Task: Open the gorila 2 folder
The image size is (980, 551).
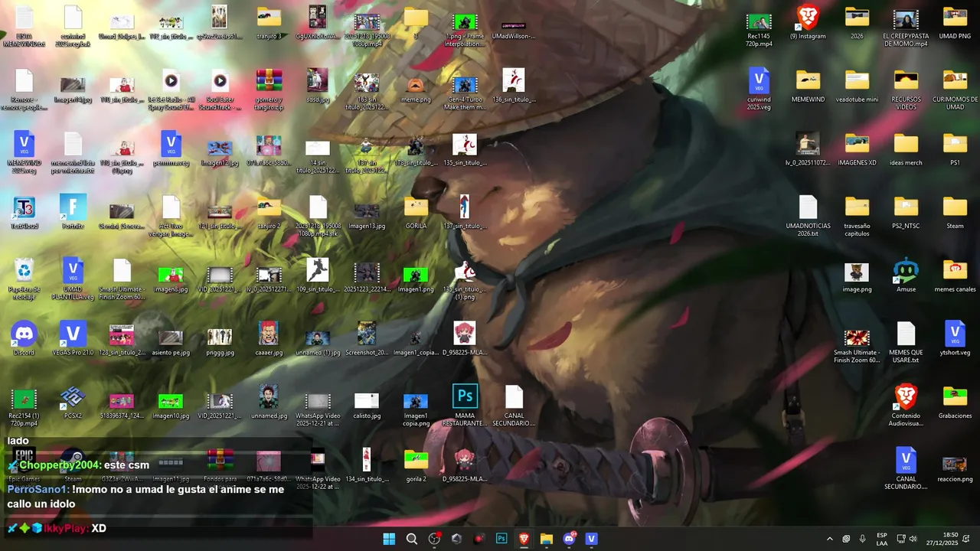Action: click(416, 467)
